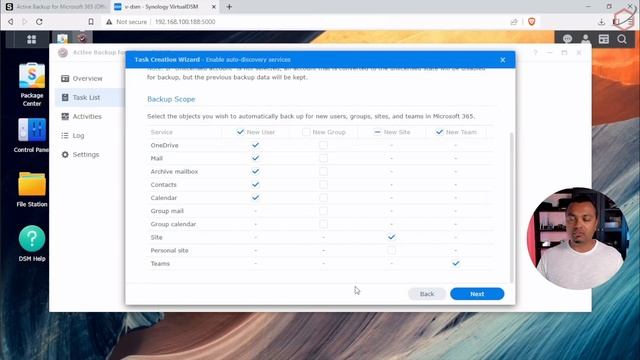Uncheck Site for New Site

point(391,237)
